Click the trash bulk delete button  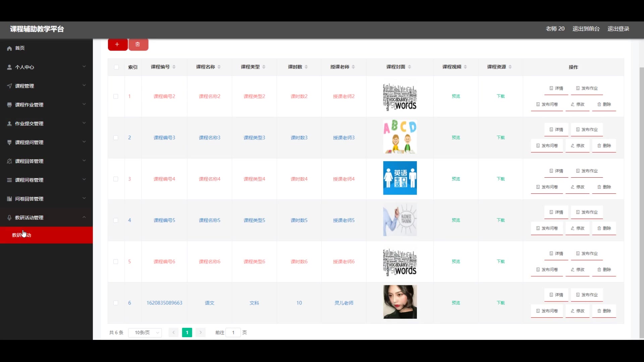tap(138, 44)
